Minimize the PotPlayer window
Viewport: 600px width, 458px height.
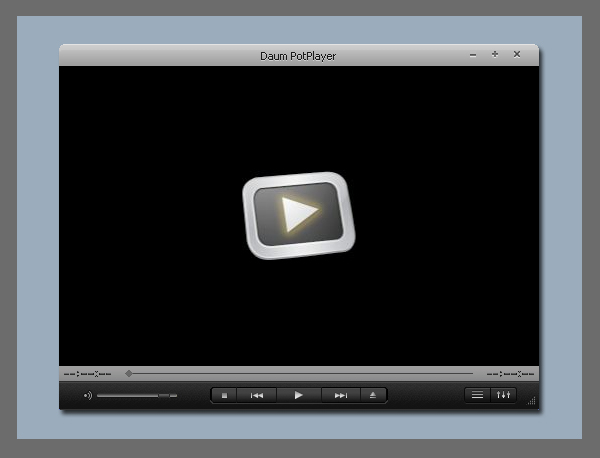pyautogui.click(x=473, y=55)
